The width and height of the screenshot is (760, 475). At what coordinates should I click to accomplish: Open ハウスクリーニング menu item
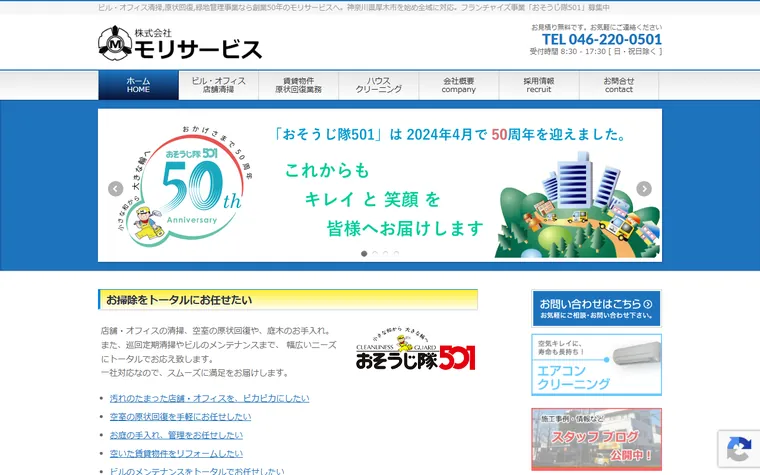(379, 85)
